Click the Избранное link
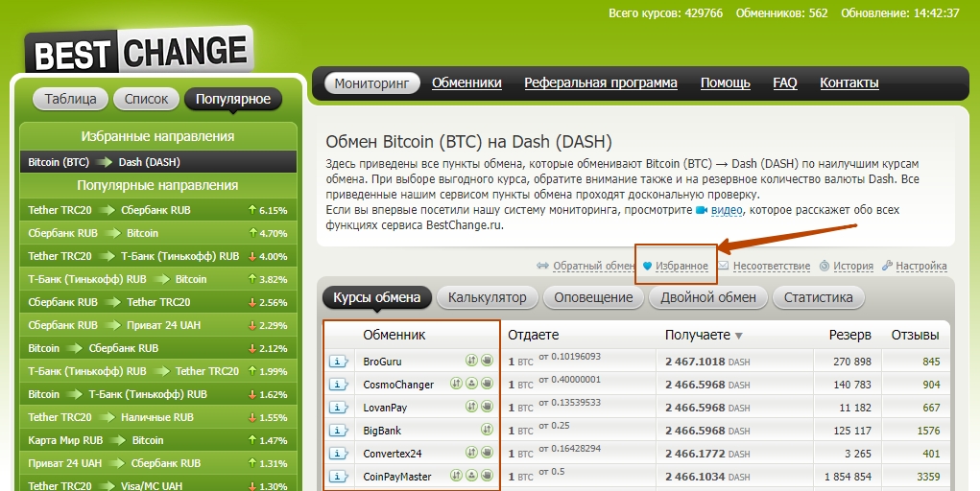 click(x=681, y=266)
